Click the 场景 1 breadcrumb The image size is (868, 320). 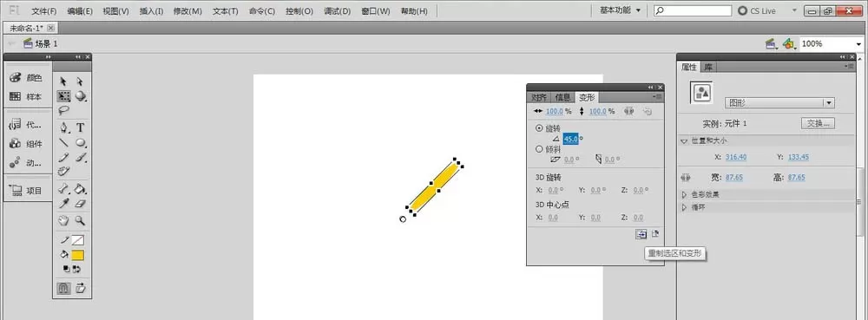[41, 43]
